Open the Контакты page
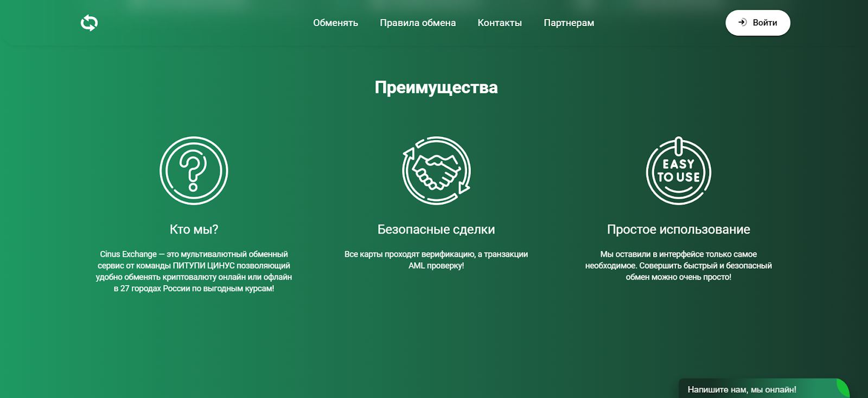The image size is (868, 398). (500, 23)
